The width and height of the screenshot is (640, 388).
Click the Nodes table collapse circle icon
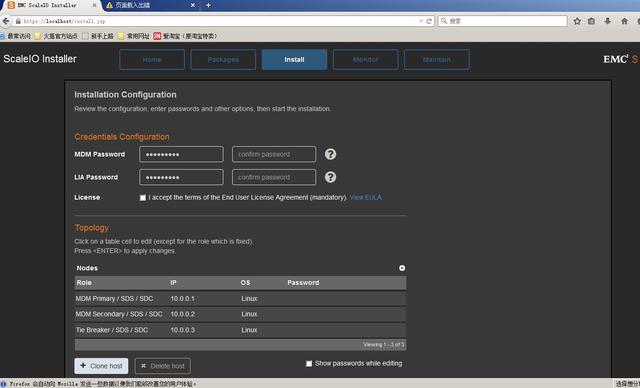(x=402, y=268)
